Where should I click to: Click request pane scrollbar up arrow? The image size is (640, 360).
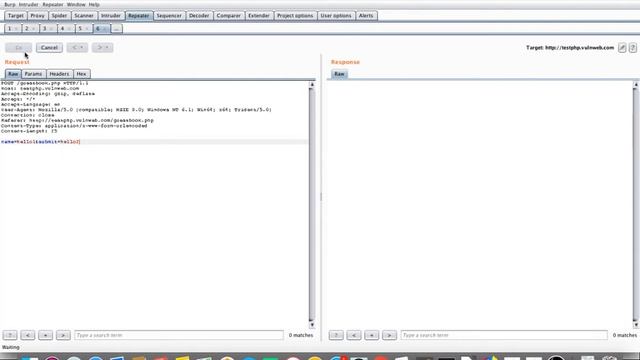click(312, 85)
